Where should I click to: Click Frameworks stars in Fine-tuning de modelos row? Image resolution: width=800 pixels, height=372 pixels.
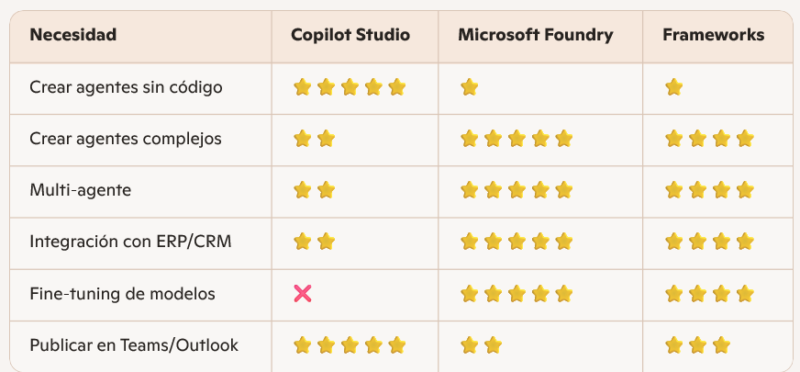tap(710, 294)
